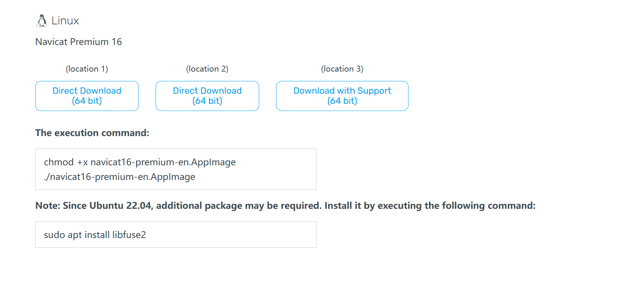
Task: Start Direct Download from location 1
Action: pos(87,96)
